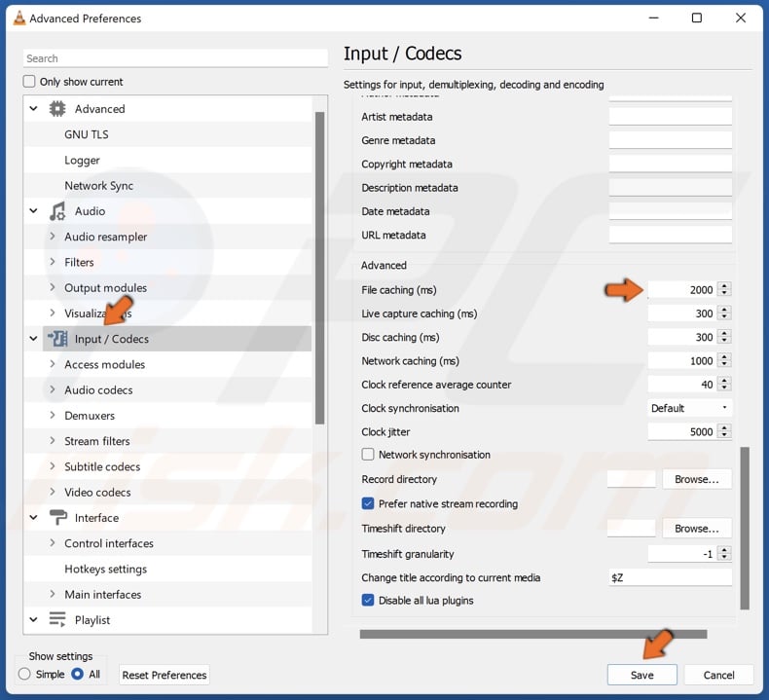Collapse the Playlist tree section
This screenshot has width=769, height=700.
point(33,619)
